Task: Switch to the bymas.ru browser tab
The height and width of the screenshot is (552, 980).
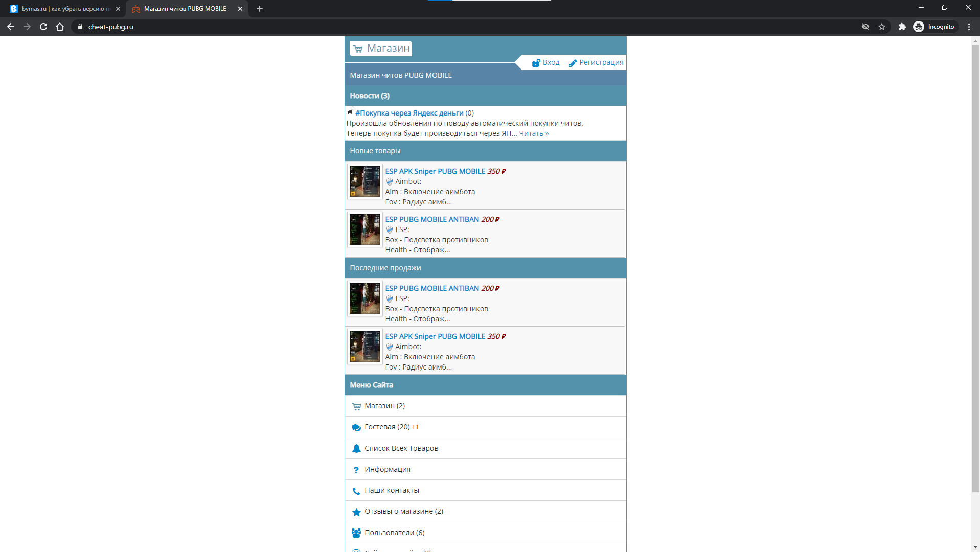Action: (x=64, y=9)
